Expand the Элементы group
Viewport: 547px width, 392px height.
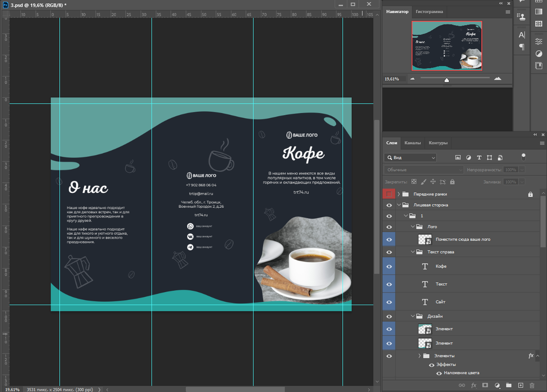click(x=420, y=356)
